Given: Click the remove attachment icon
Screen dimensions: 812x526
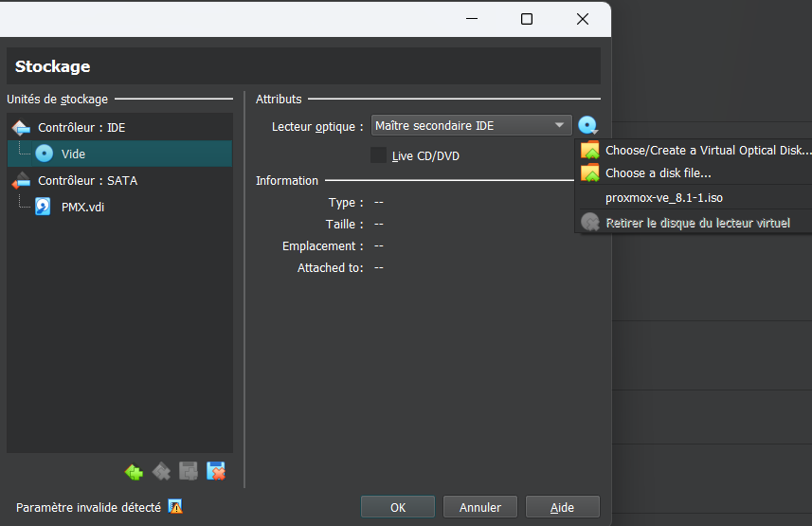Looking at the screenshot, I should [216, 471].
